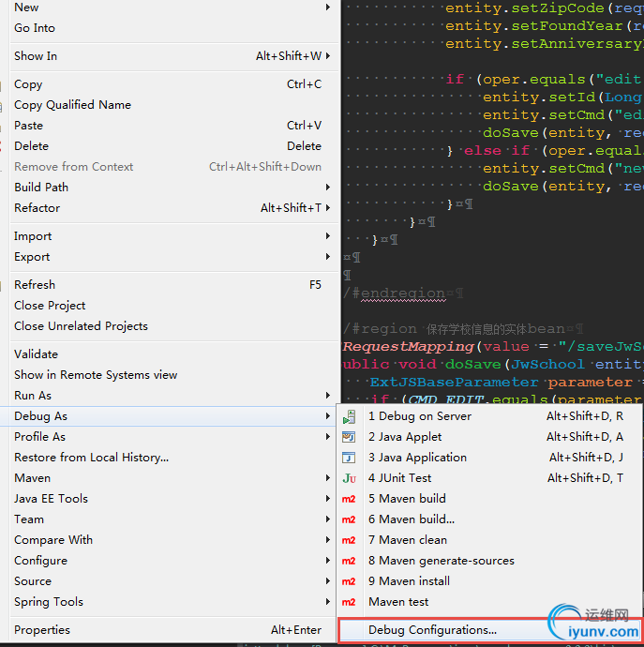Open Debug Configurations... dialog

click(489, 630)
